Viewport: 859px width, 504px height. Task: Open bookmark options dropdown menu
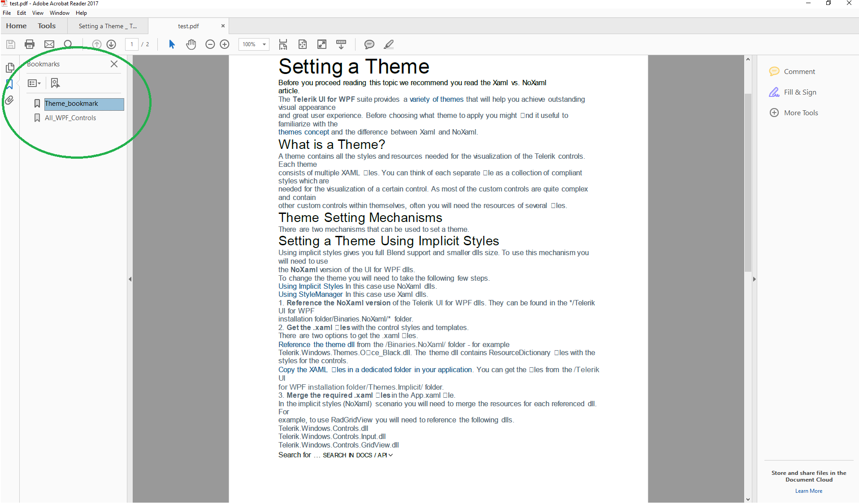tap(34, 83)
